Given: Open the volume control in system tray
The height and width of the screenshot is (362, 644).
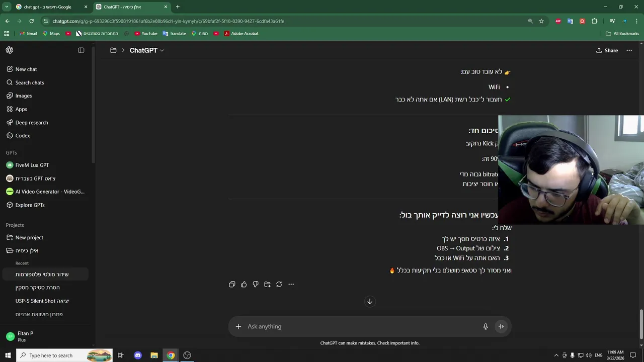Looking at the screenshot, I should tap(589, 355).
